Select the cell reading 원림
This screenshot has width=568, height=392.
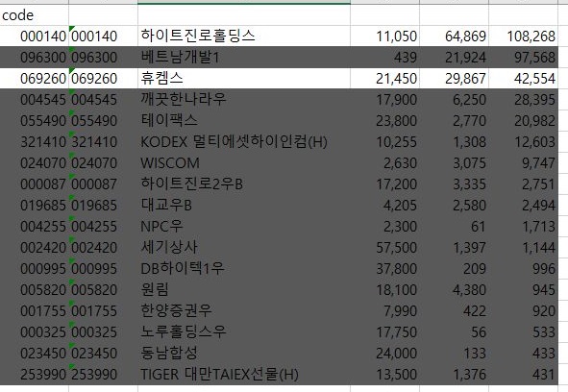pos(244,289)
